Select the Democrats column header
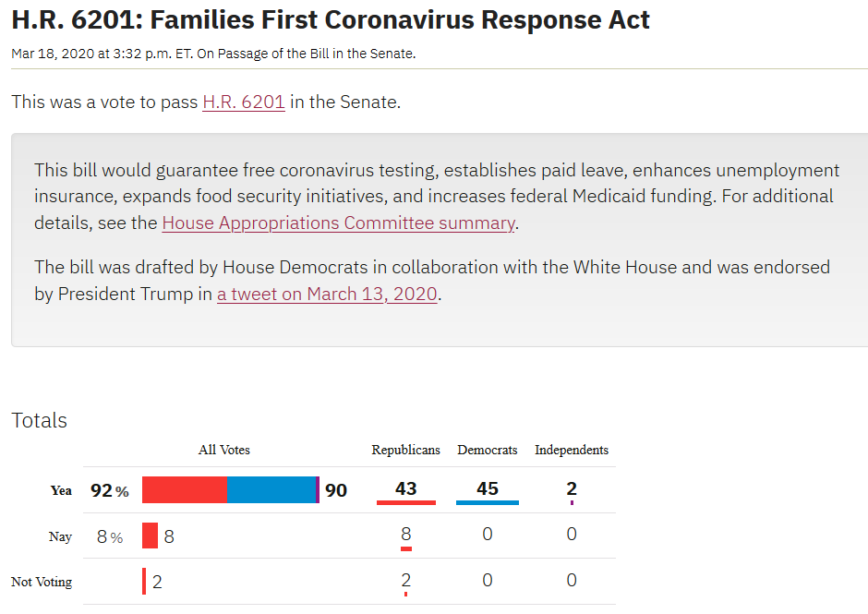 [x=488, y=451]
